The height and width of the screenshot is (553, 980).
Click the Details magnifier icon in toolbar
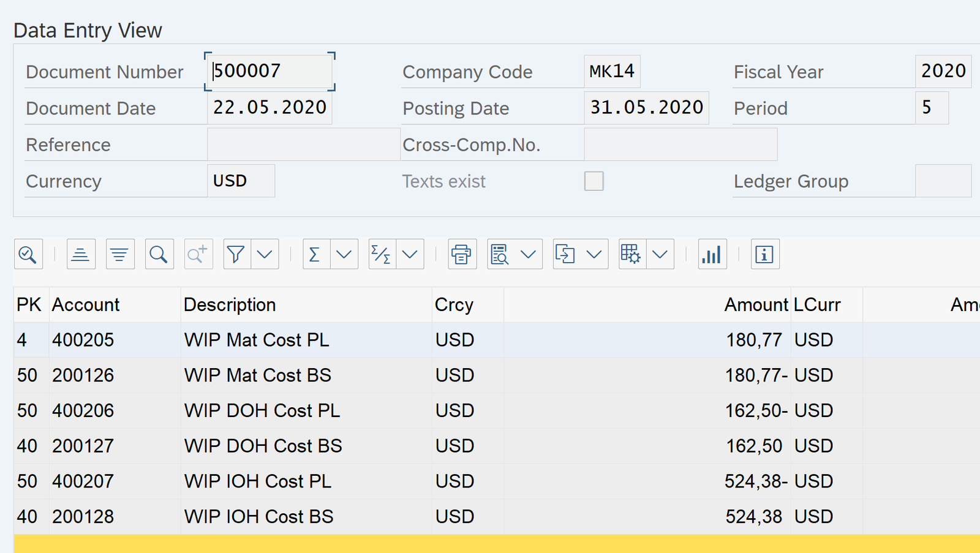28,254
